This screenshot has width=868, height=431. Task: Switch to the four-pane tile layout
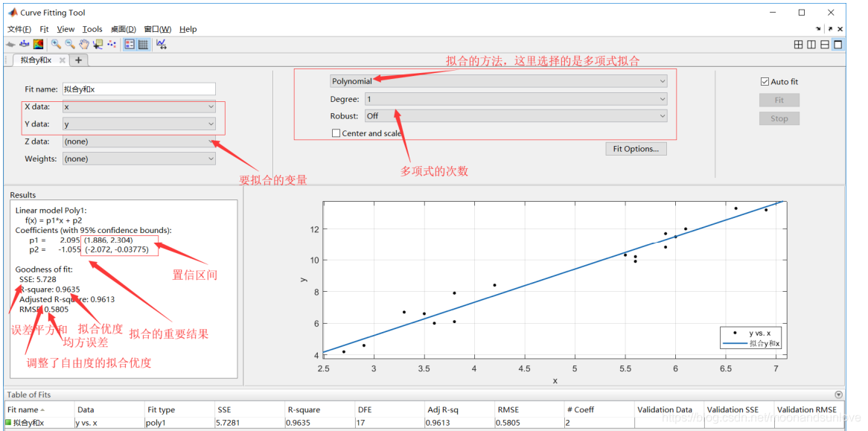point(798,44)
